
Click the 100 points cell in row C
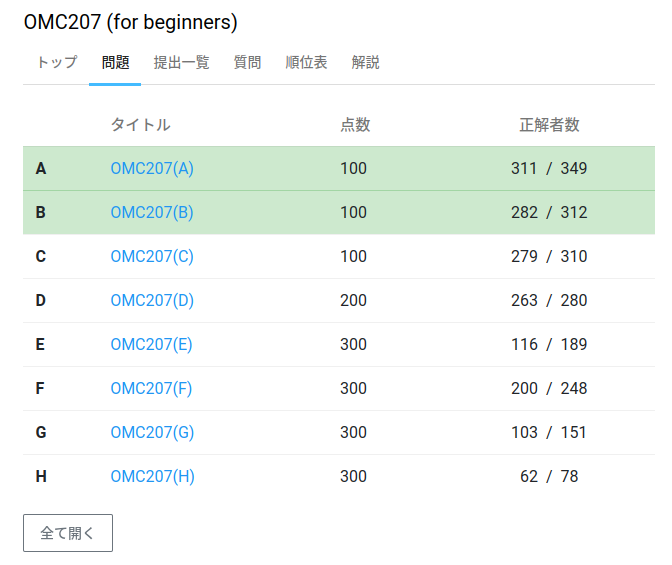pos(353,256)
